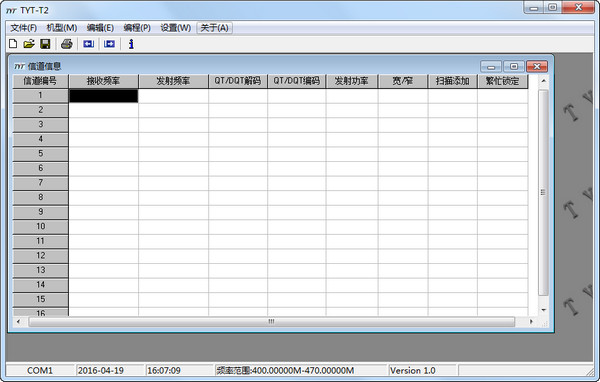
Task: Select the 宽/窄 column header
Action: pyautogui.click(x=403, y=81)
